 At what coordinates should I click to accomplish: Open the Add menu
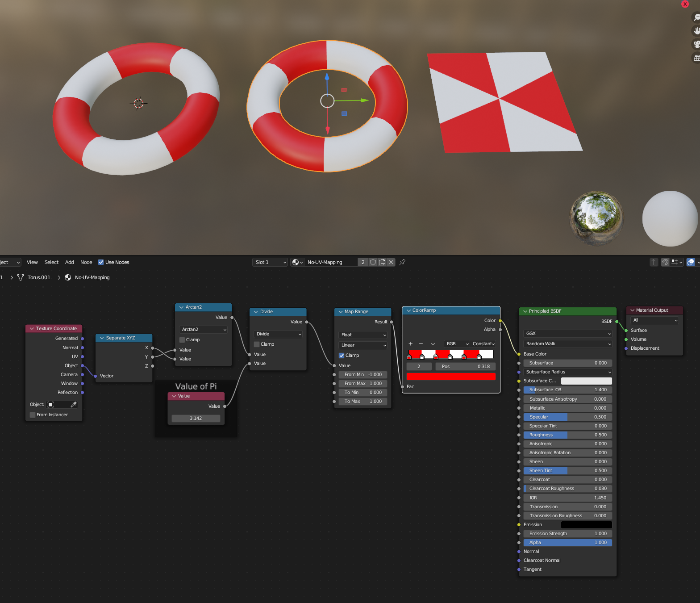click(x=70, y=262)
